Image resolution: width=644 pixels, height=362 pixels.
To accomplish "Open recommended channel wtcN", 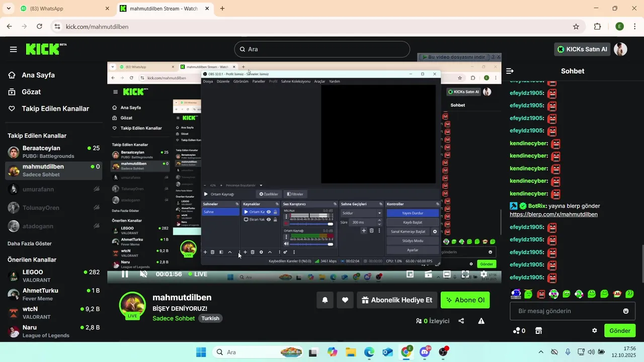I will pyautogui.click(x=53, y=313).
